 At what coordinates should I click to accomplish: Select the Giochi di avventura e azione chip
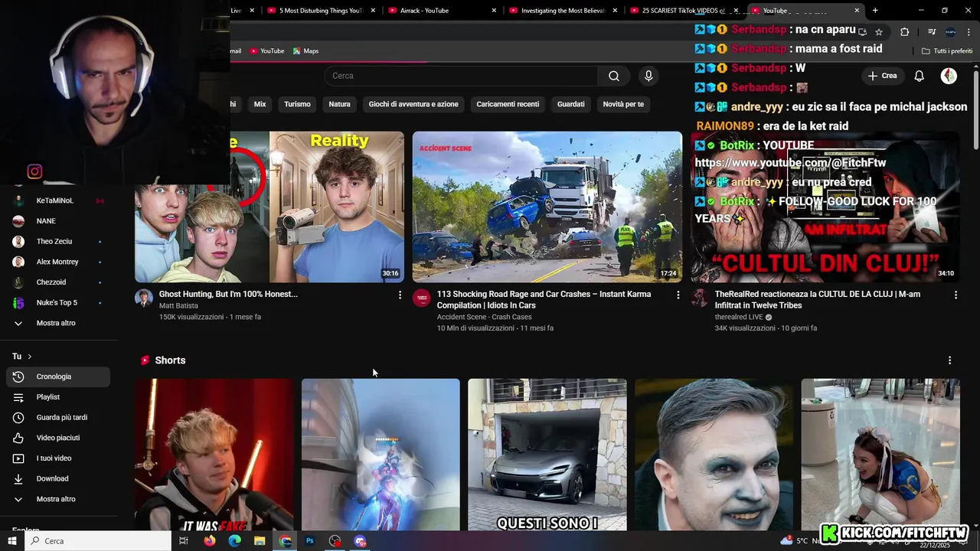(x=413, y=104)
